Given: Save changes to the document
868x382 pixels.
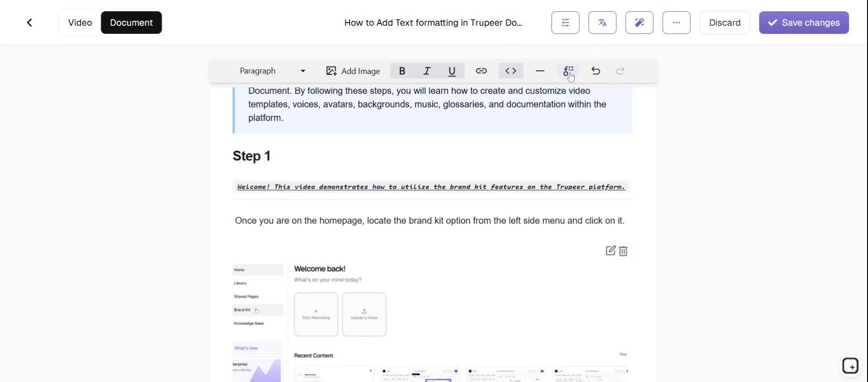Looking at the screenshot, I should point(804,23).
